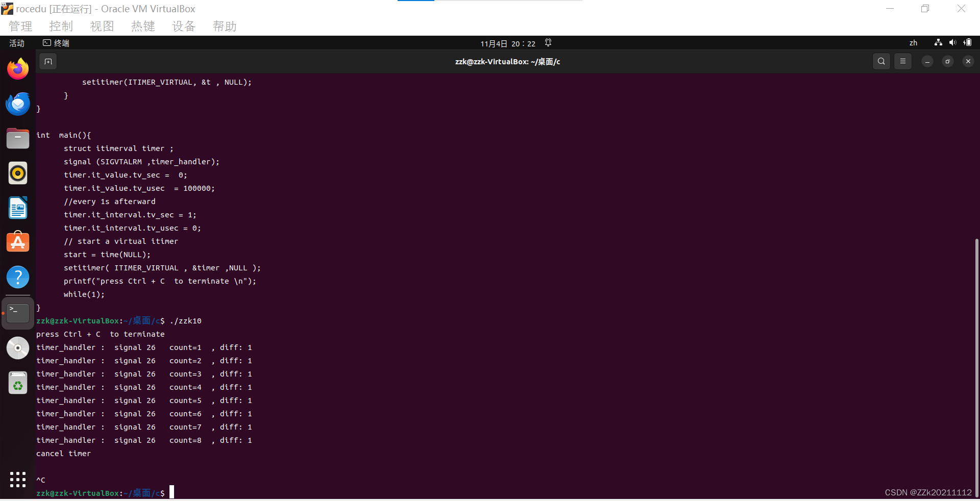
Task: Open the terminal hamburger menu
Action: [x=903, y=61]
